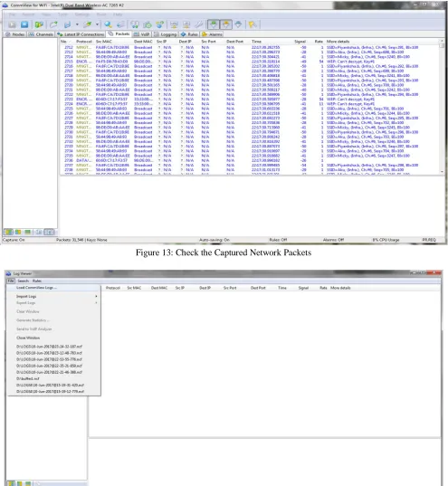
Task: Click the magnifier Find icon in toolbar
Action: point(108,24)
